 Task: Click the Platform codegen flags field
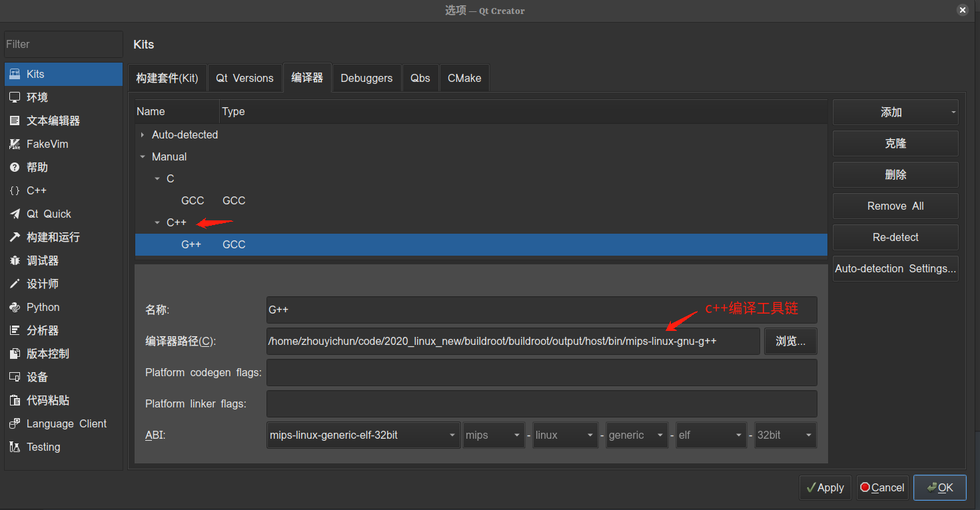coord(542,373)
